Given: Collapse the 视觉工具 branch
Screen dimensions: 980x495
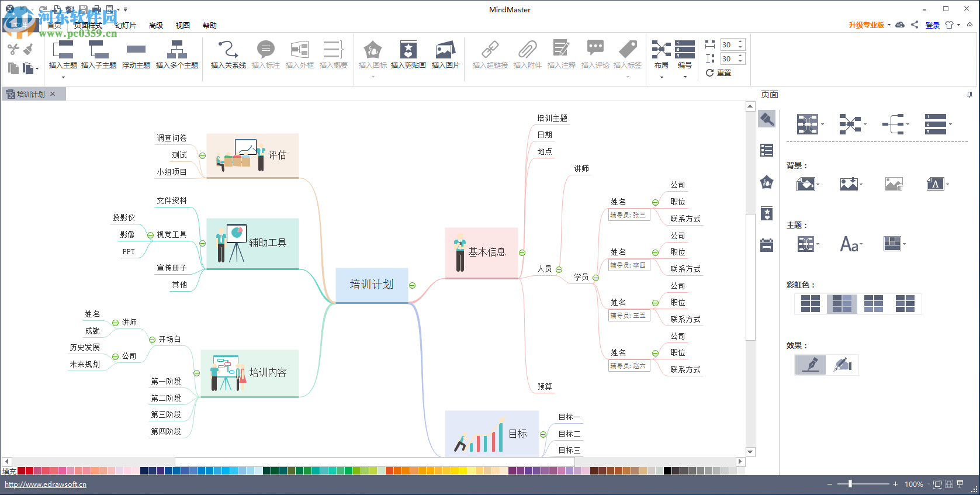Looking at the screenshot, I should click(x=150, y=236).
